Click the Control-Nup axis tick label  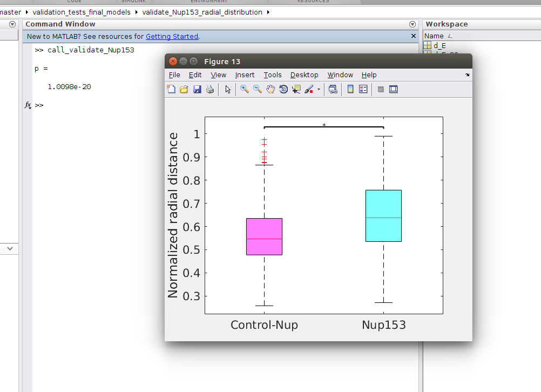(264, 325)
